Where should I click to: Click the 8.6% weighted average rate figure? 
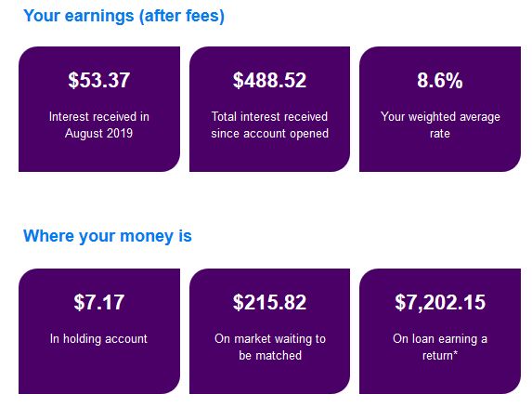(x=440, y=81)
